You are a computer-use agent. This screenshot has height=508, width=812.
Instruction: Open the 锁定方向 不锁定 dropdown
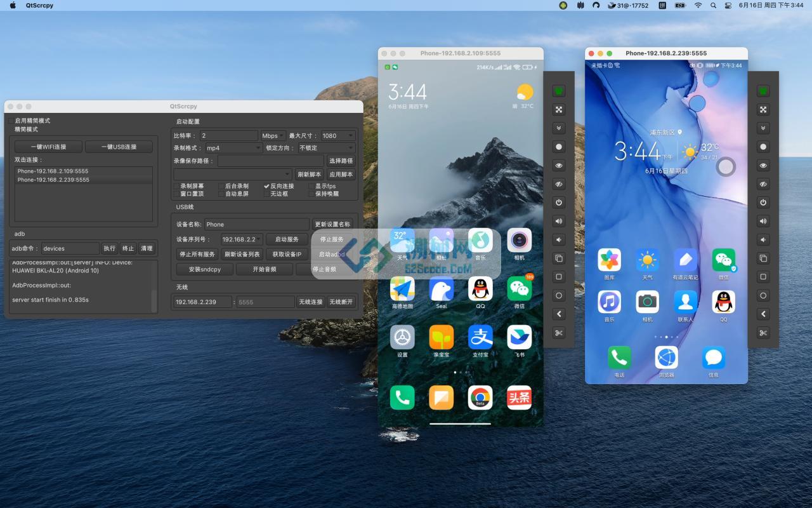coord(326,148)
